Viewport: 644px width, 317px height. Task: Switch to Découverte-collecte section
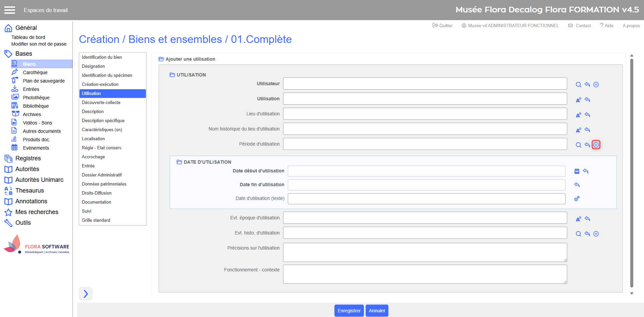tap(101, 102)
